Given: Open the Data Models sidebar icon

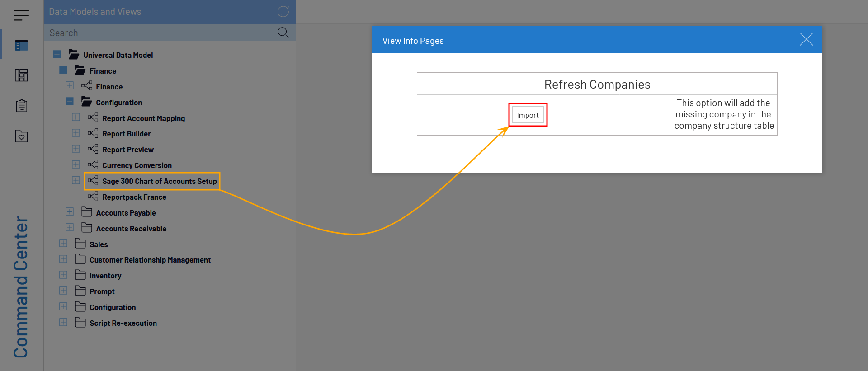Looking at the screenshot, I should point(21,45).
